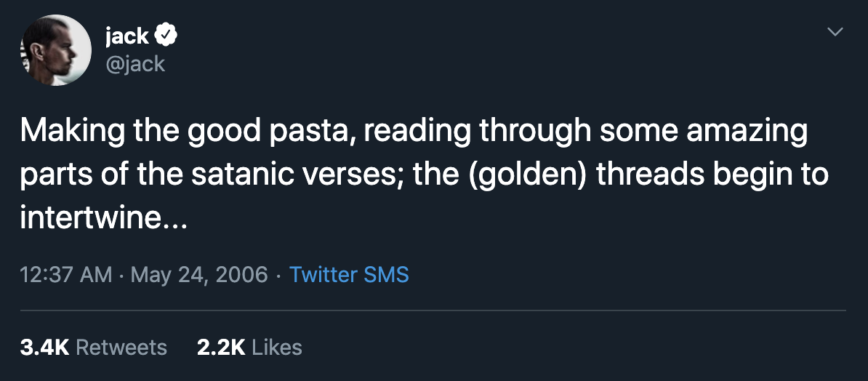The height and width of the screenshot is (381, 868).
Task: Open the tweet options chevron
Action: tap(835, 32)
